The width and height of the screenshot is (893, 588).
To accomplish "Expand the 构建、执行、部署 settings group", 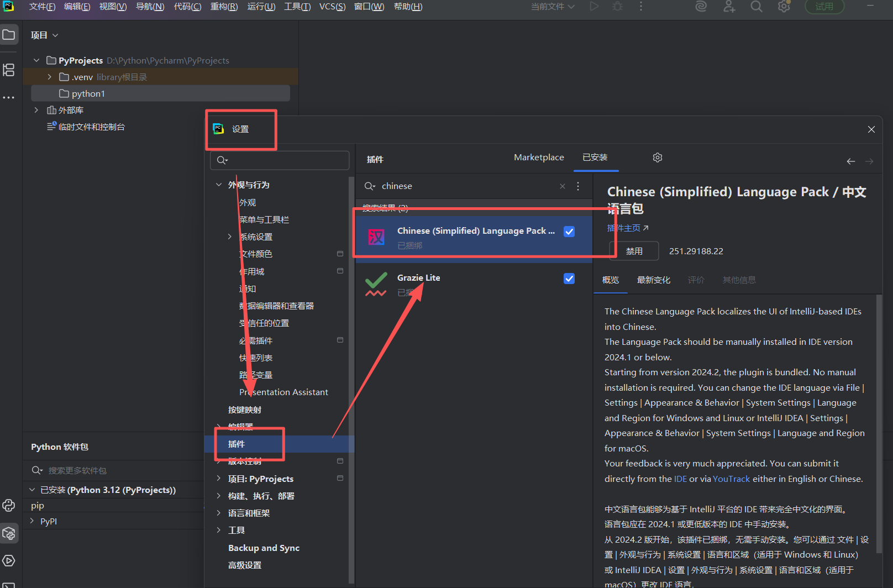I will (219, 496).
